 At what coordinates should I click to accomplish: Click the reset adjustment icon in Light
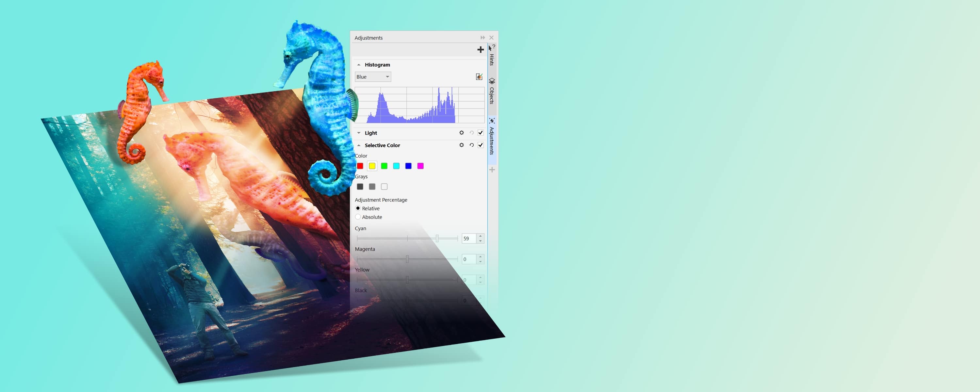[471, 133]
